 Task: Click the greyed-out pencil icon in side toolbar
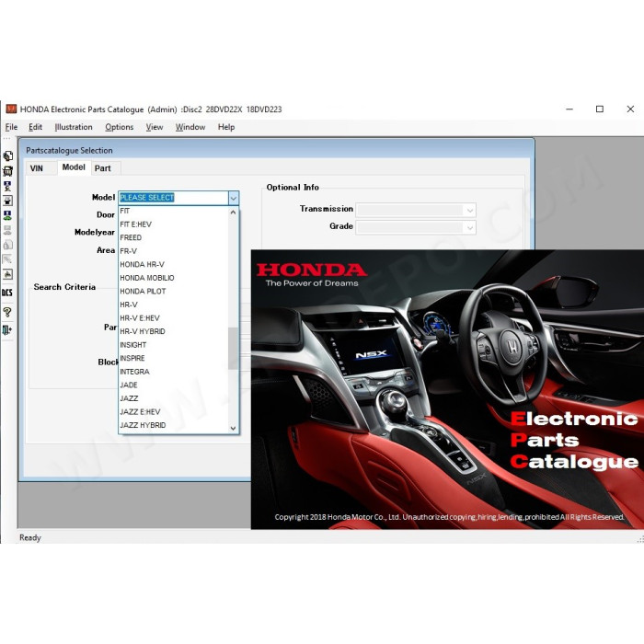pyautogui.click(x=7, y=259)
